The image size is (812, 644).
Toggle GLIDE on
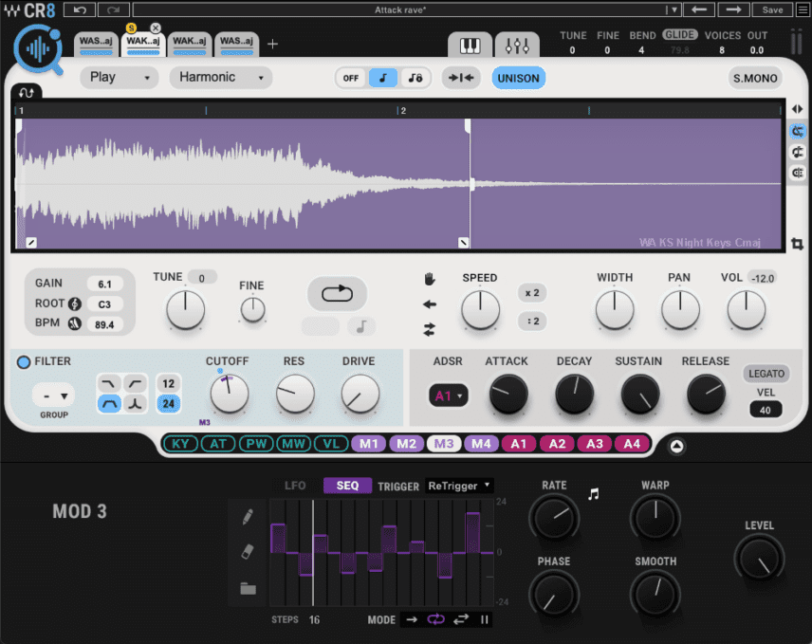[679, 35]
